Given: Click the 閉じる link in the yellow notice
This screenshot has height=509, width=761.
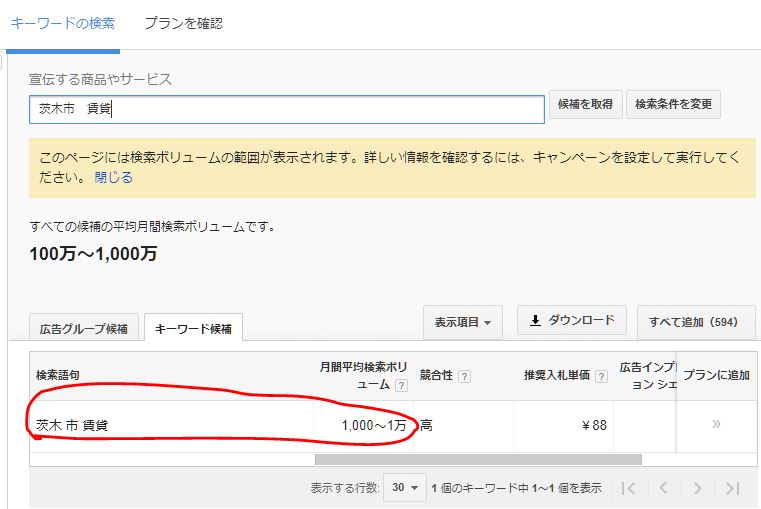Looking at the screenshot, I should (113, 177).
